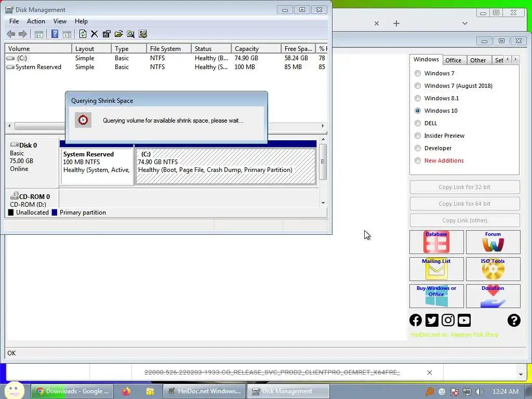Open the Help menu in Disk Management
The height and width of the screenshot is (399, 532).
coord(81,21)
